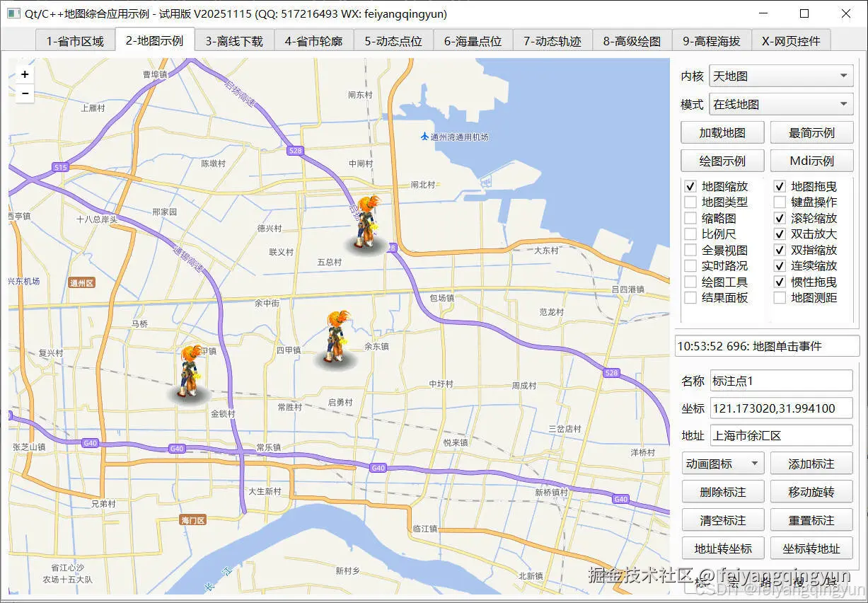Click the 移动旋转 button
This screenshot has height=603, width=868.
(x=811, y=492)
